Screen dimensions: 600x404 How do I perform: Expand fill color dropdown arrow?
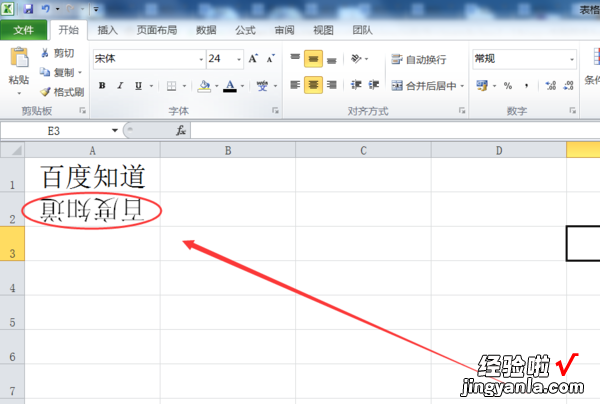[217, 86]
